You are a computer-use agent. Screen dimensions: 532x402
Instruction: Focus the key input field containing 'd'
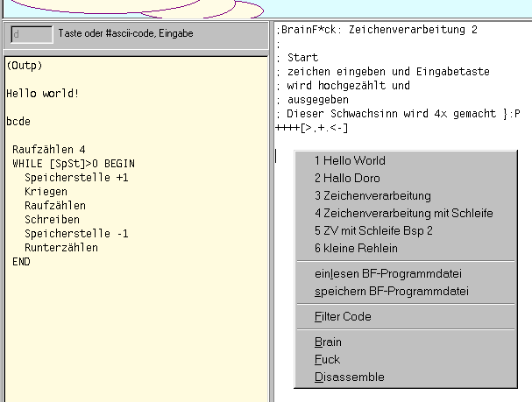pos(32,34)
